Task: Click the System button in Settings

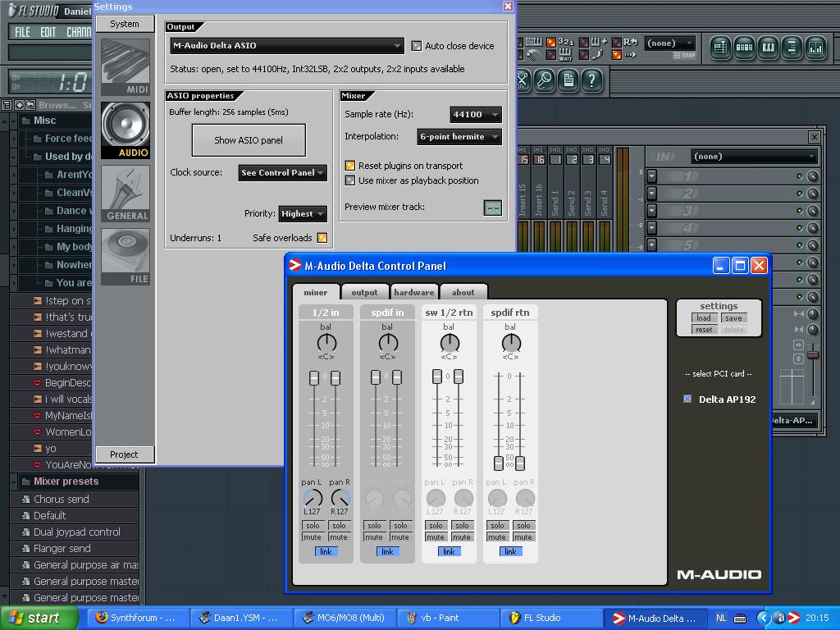Action: pos(125,24)
